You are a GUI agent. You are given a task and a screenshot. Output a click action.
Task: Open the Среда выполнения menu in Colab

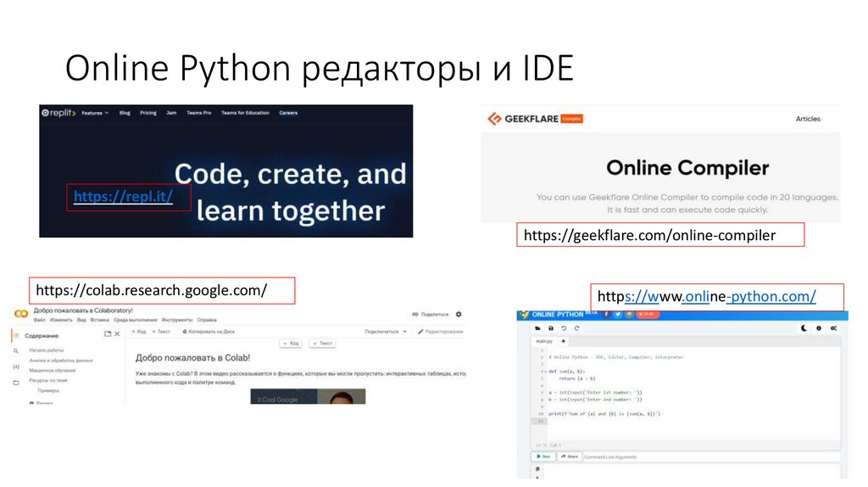[135, 320]
